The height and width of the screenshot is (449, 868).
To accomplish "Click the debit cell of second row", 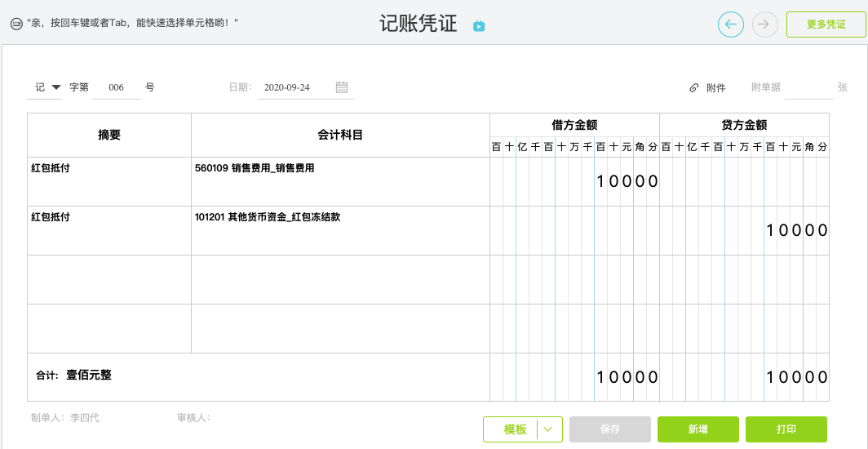I will (574, 230).
